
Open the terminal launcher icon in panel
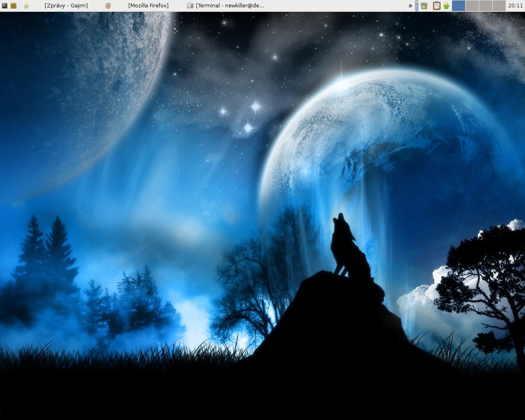5,6
